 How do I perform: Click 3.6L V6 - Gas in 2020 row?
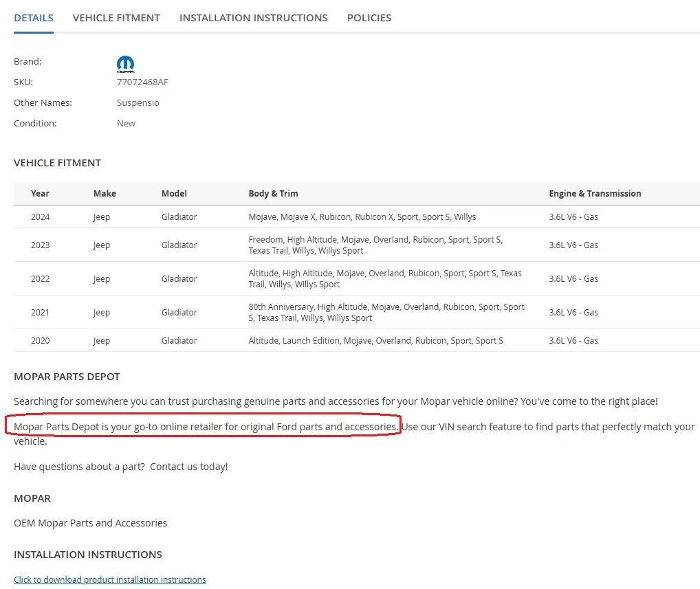pyautogui.click(x=573, y=340)
